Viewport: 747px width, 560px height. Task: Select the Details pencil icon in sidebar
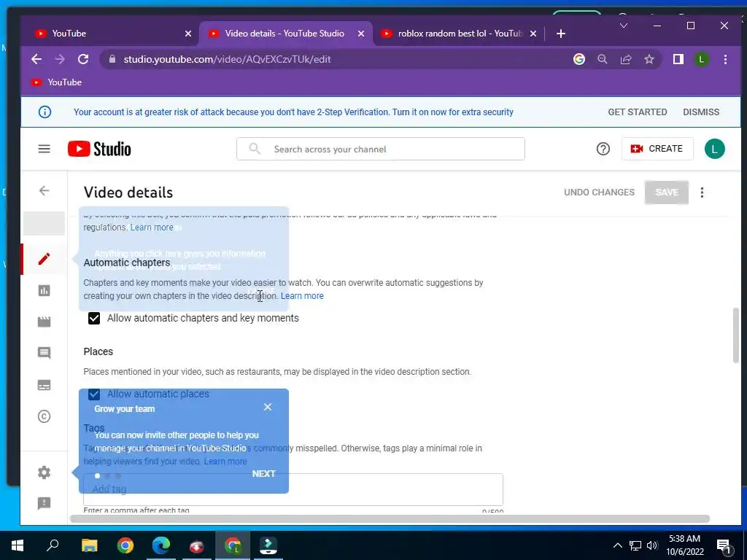[44, 259]
